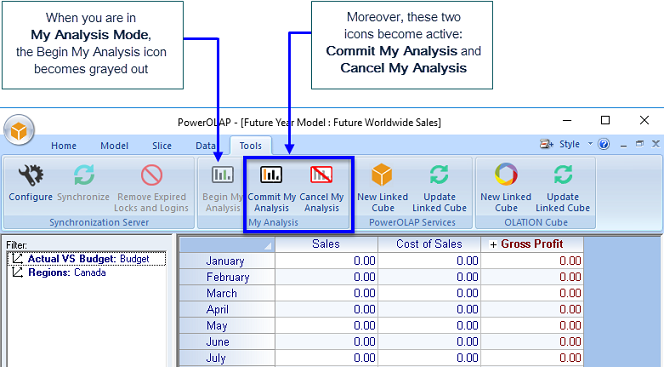Select the May row header
Screen dimensions: 664x367
[x=227, y=326]
